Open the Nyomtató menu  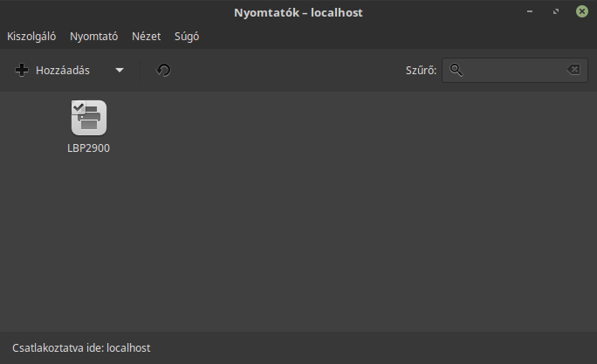tap(94, 37)
